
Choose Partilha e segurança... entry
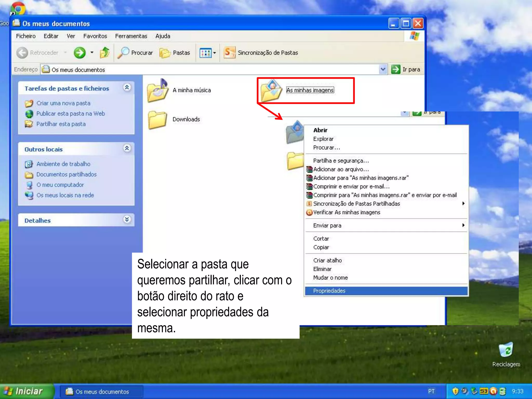tap(386, 161)
